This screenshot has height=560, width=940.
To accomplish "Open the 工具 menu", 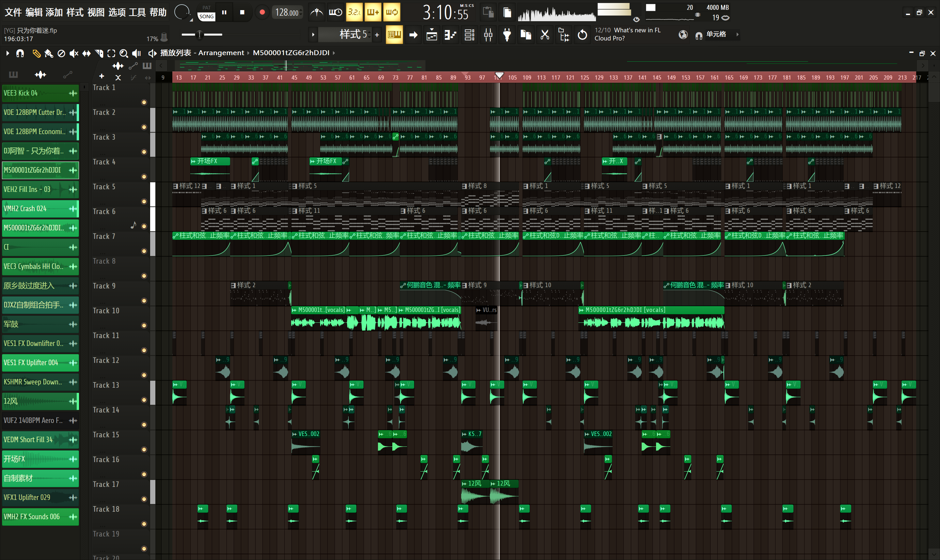I will [x=137, y=12].
